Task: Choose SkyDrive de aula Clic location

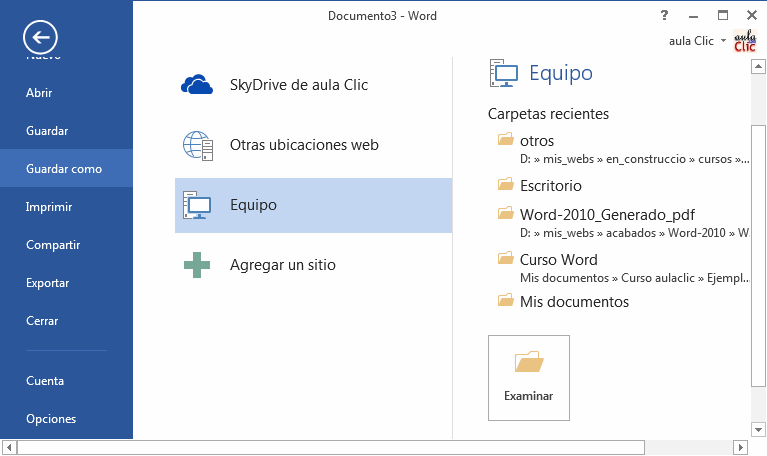Action: [x=313, y=85]
